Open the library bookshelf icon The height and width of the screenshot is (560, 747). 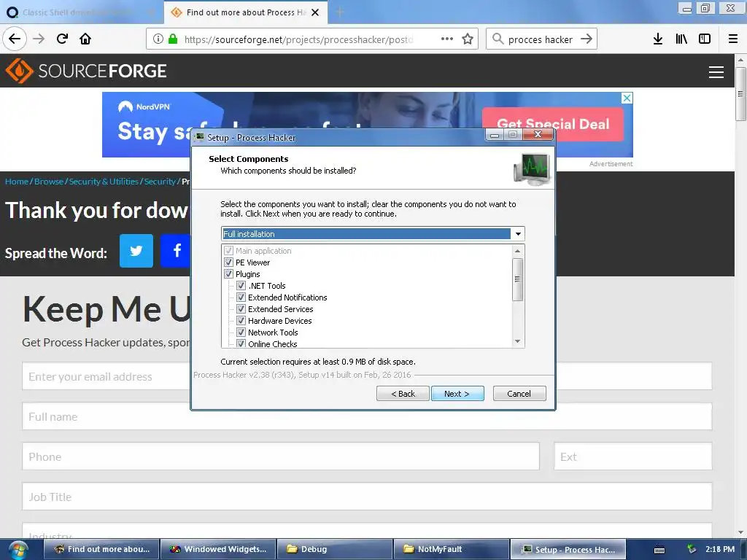pos(681,39)
